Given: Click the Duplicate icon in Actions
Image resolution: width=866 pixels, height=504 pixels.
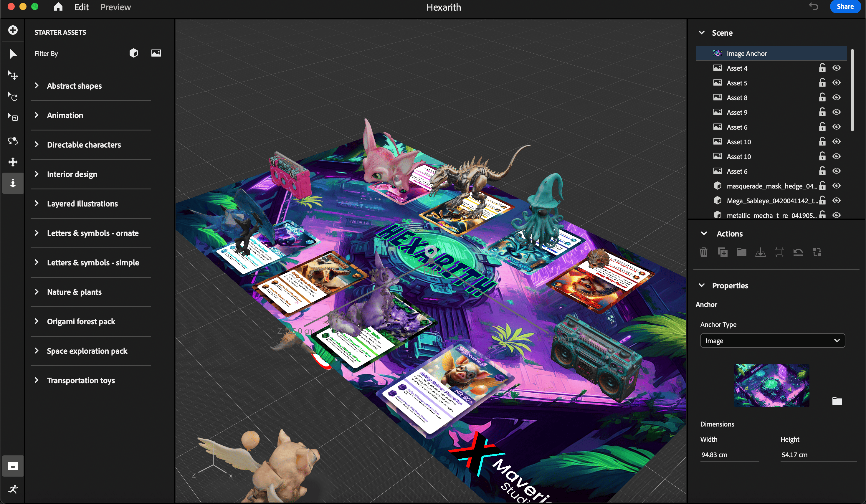Looking at the screenshot, I should 723,252.
